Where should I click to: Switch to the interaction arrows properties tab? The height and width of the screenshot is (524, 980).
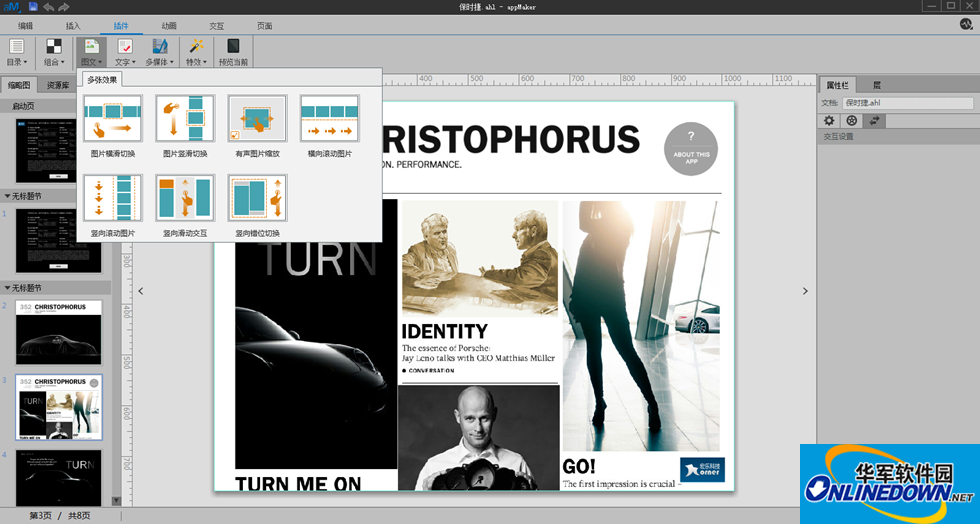(876, 120)
